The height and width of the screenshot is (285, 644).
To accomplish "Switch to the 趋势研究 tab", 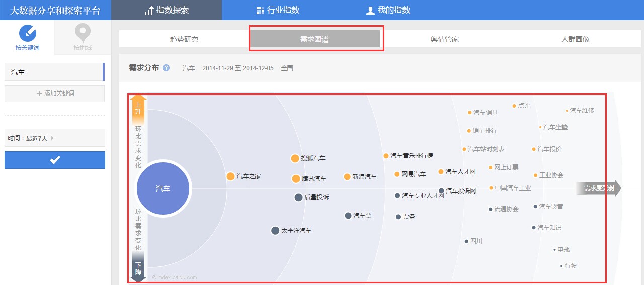I will [184, 39].
